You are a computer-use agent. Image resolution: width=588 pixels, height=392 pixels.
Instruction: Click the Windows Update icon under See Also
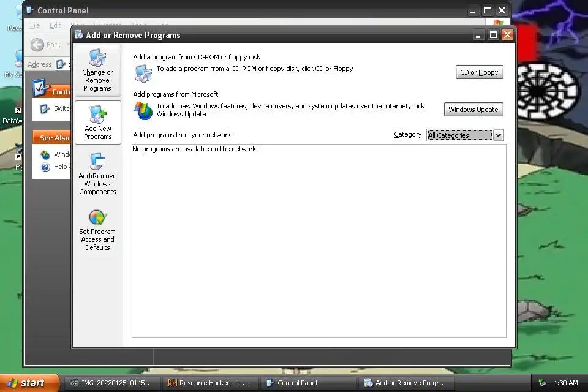[x=45, y=154]
